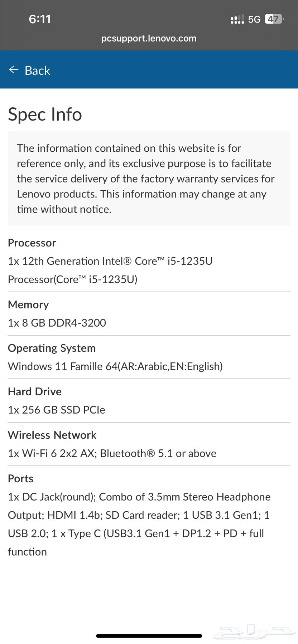
Task: Select the Memory section heading
Action: (28, 305)
